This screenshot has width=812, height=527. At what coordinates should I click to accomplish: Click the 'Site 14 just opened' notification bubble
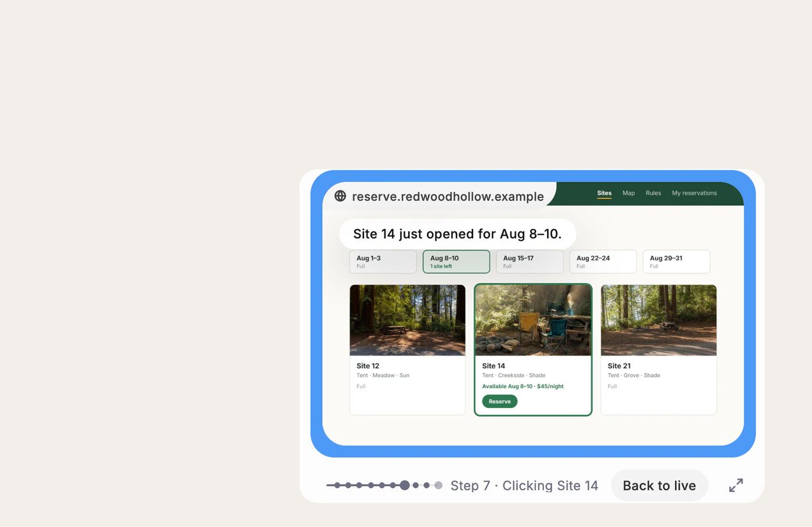click(x=458, y=234)
